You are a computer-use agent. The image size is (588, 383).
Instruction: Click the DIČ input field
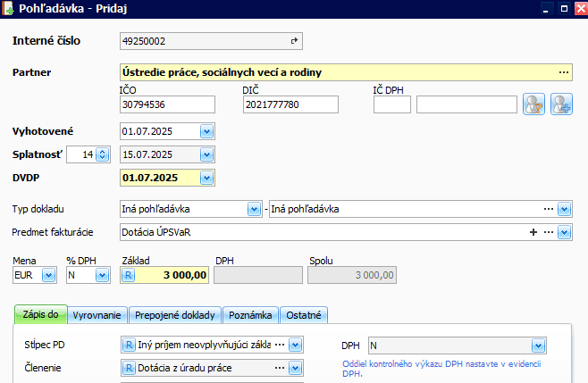click(290, 104)
